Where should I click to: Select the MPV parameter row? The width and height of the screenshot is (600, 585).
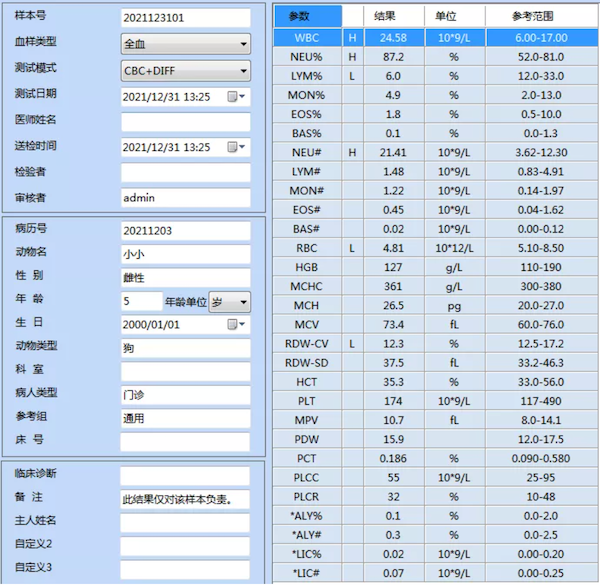tap(435, 420)
